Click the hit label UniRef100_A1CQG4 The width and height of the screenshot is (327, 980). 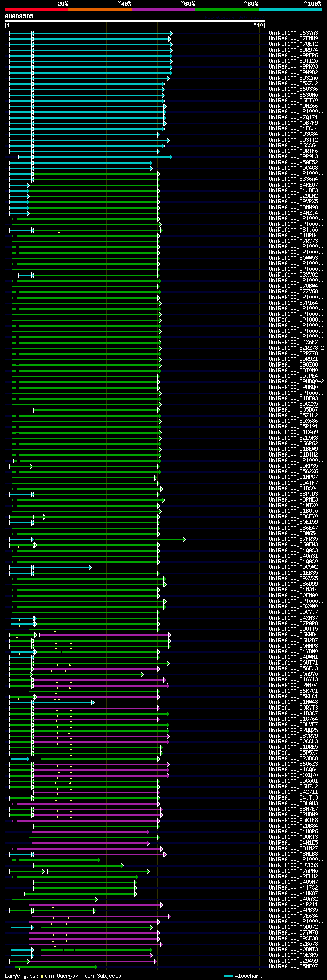293,770
